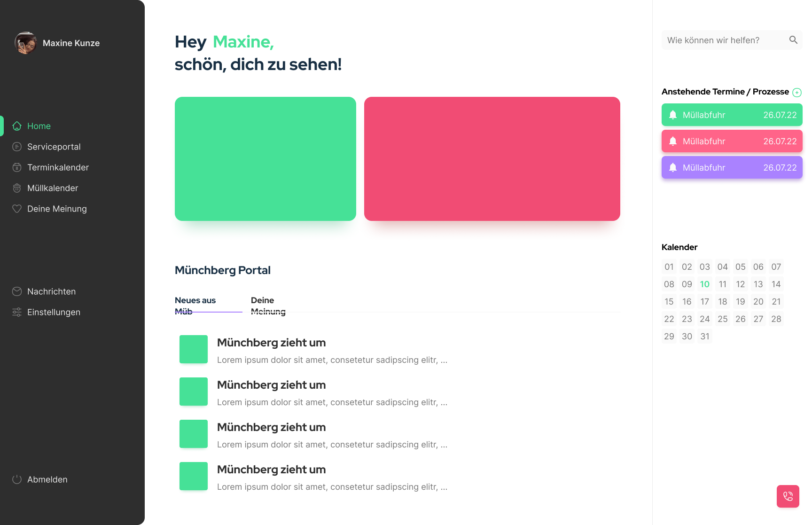The image size is (812, 525).
Task: Switch to the Deine Meinung tab
Action: coord(268,305)
